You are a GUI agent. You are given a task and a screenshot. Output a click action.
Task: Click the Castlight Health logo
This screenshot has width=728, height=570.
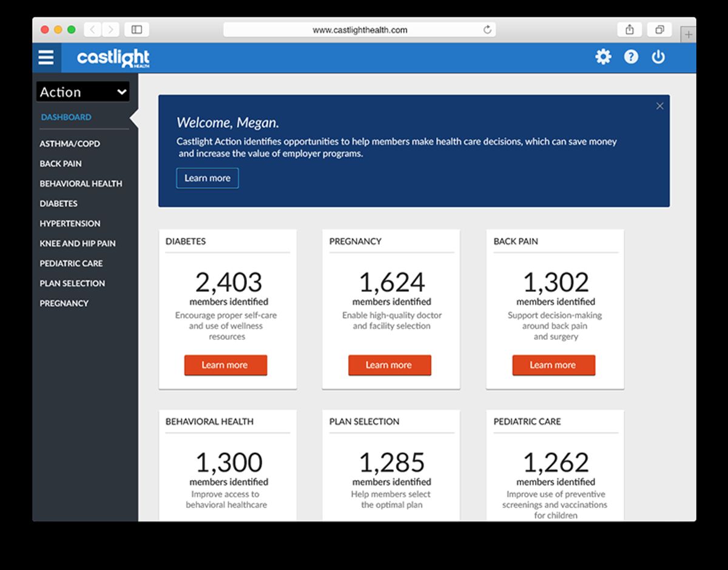[x=112, y=57]
